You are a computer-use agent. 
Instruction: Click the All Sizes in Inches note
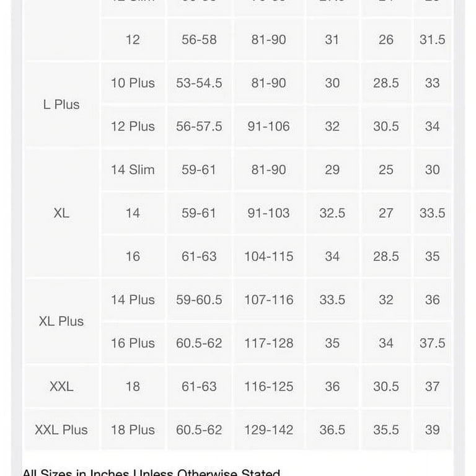(x=151, y=472)
